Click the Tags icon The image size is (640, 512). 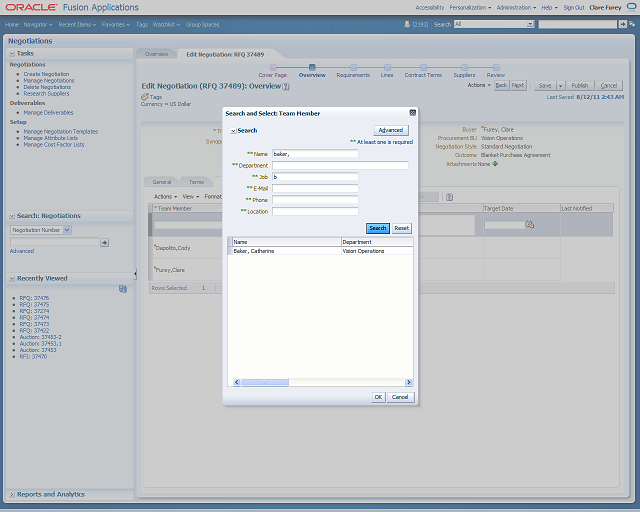pyautogui.click(x=144, y=97)
